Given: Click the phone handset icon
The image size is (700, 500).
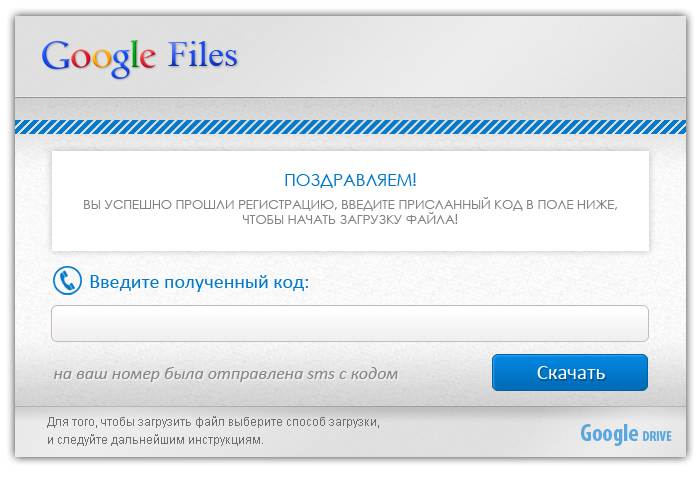Looking at the screenshot, I should pyautogui.click(x=67, y=281).
